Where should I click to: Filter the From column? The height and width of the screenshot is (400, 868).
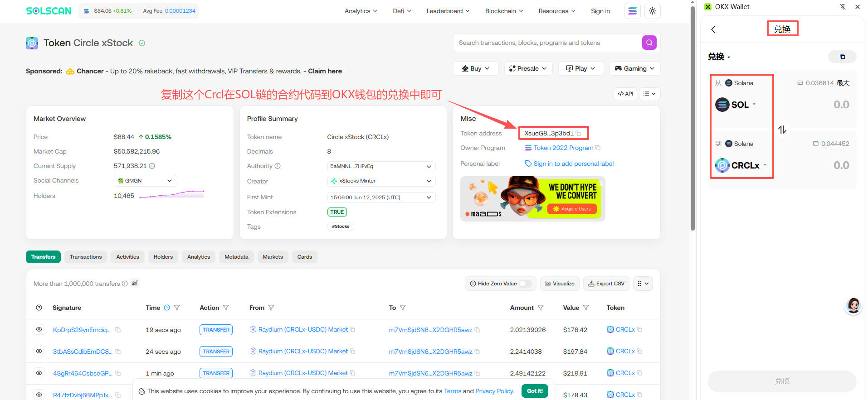(x=271, y=308)
